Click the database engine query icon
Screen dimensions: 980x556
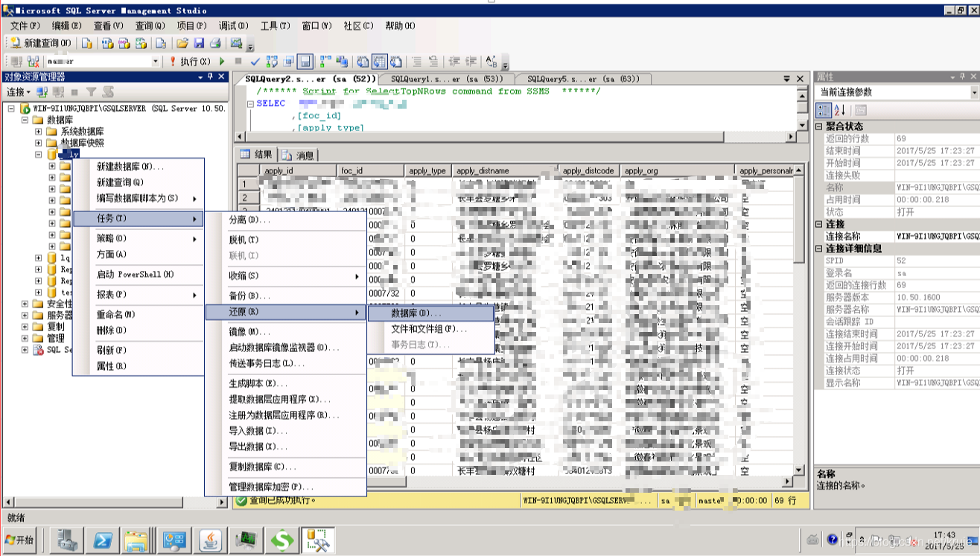pos(87,43)
